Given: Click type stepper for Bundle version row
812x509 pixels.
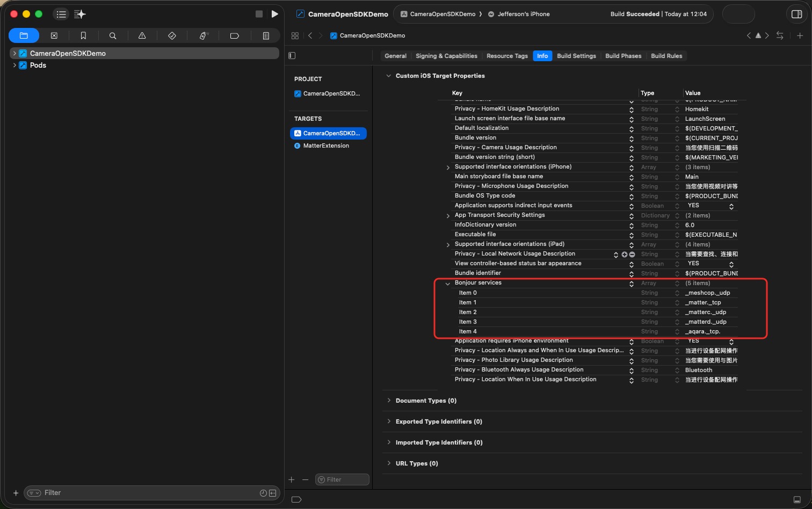Looking at the screenshot, I should (677, 138).
